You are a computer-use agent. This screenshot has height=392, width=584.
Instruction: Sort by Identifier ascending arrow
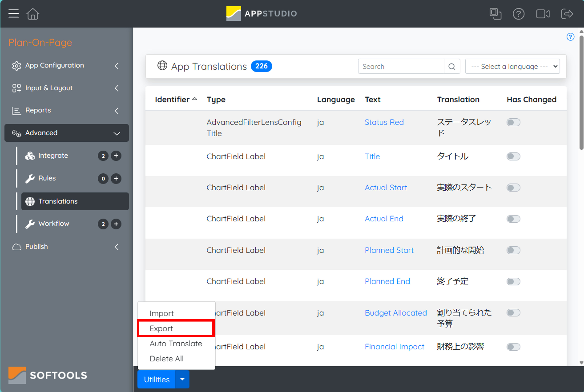click(195, 99)
